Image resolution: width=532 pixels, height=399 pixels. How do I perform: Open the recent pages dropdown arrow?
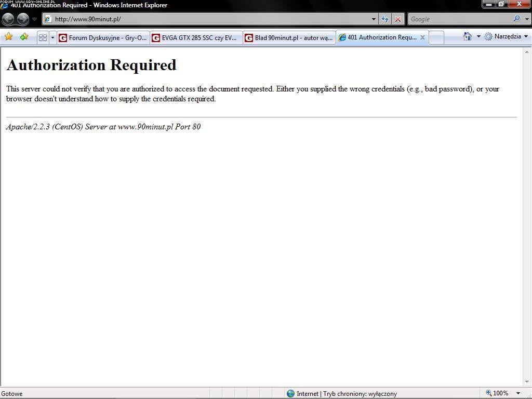[35, 19]
